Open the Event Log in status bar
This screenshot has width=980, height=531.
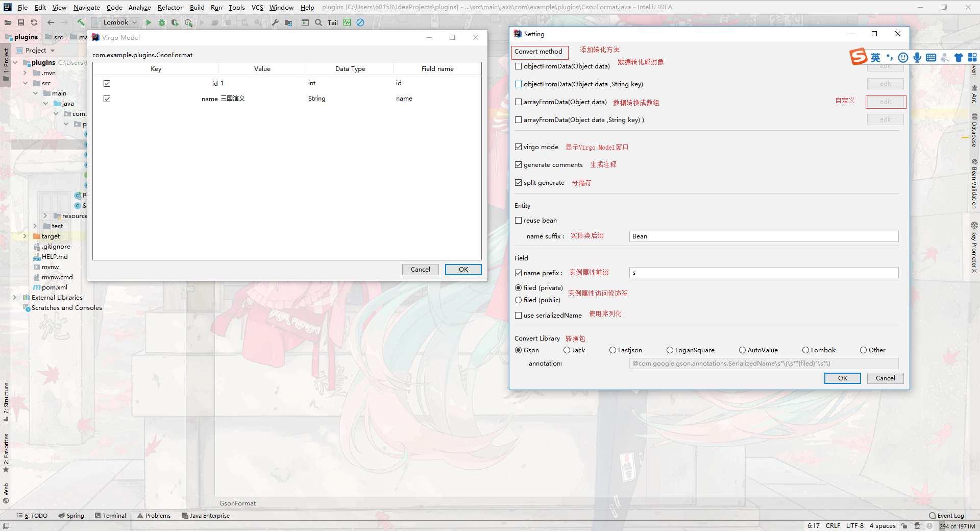[x=946, y=516]
